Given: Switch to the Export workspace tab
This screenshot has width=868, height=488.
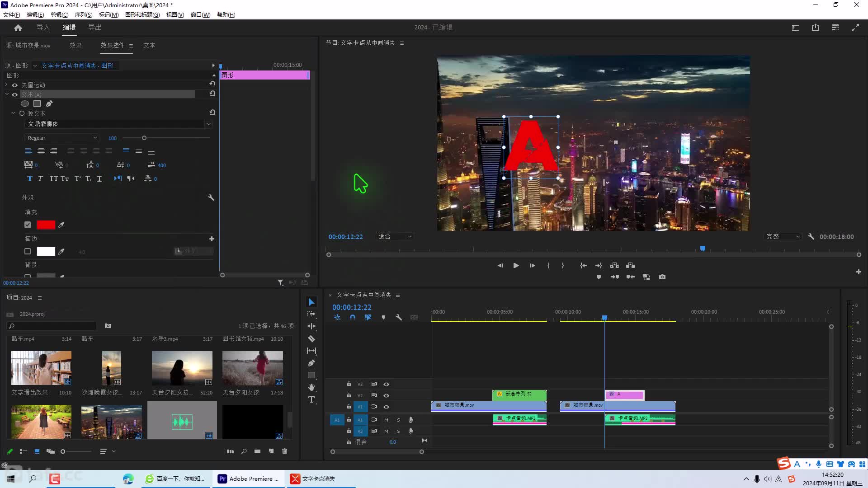Looking at the screenshot, I should (x=95, y=28).
